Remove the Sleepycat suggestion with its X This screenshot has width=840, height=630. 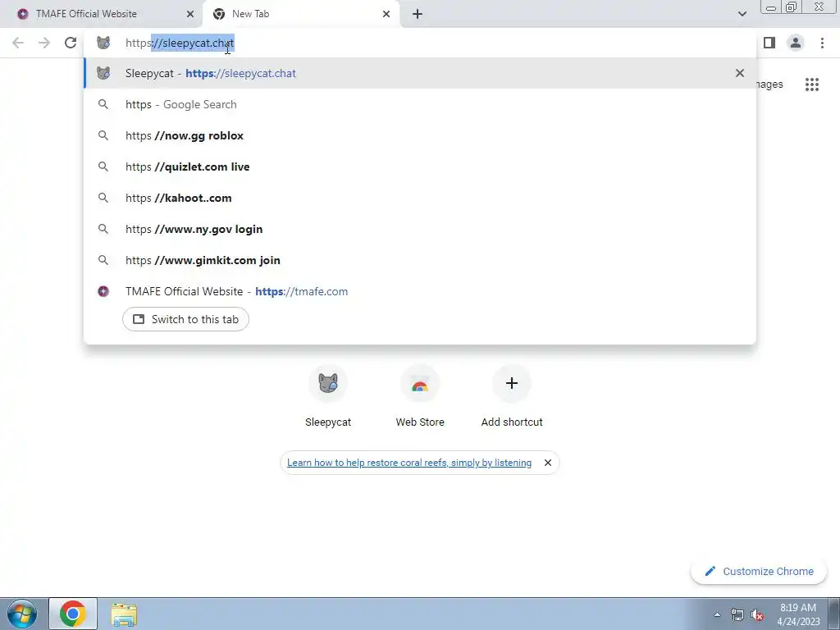(x=740, y=73)
